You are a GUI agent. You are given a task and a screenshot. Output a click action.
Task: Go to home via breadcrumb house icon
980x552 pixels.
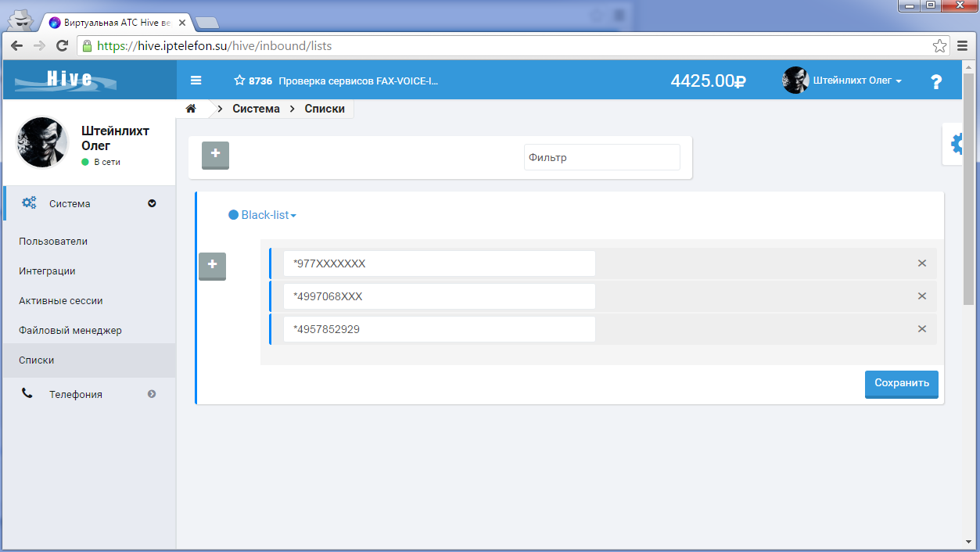[x=191, y=109]
